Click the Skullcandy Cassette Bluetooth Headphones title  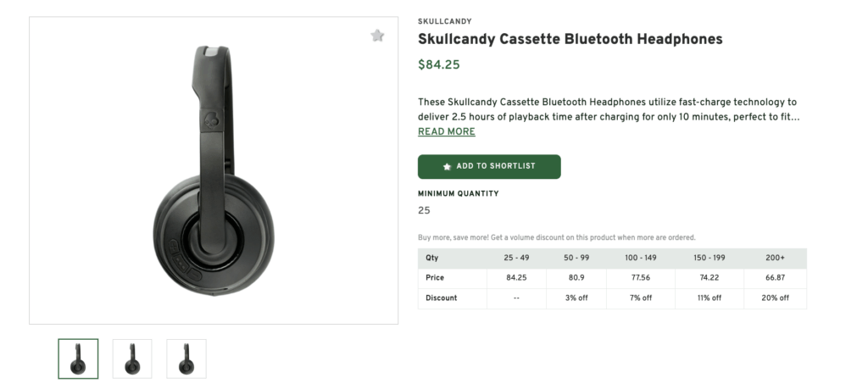coord(570,39)
